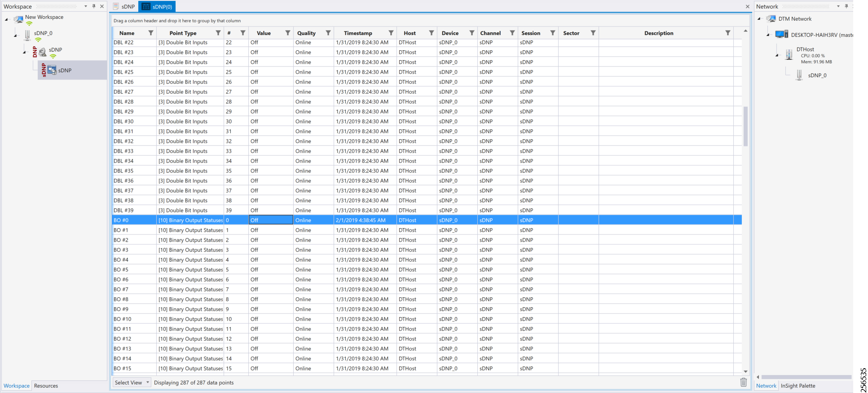Sort by the Channel column header
This screenshot has width=868, height=393.
coord(490,33)
